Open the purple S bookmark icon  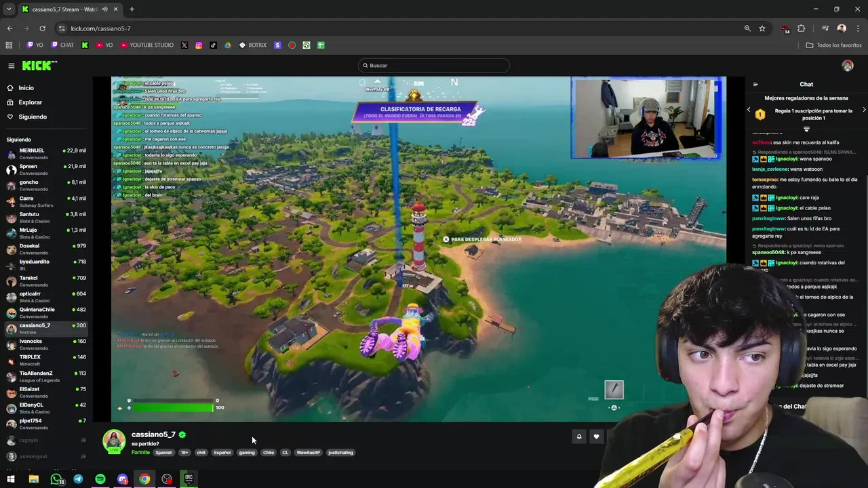pyautogui.click(x=277, y=45)
